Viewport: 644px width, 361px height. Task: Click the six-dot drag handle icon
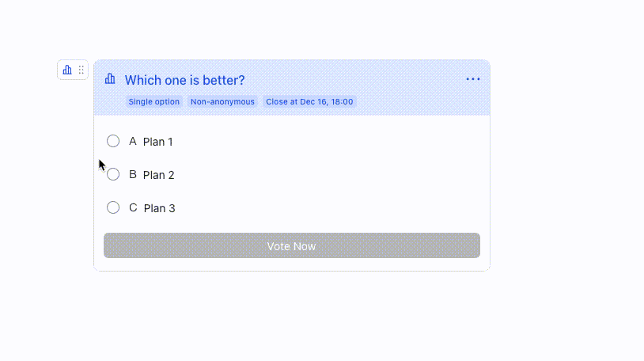[81, 70]
